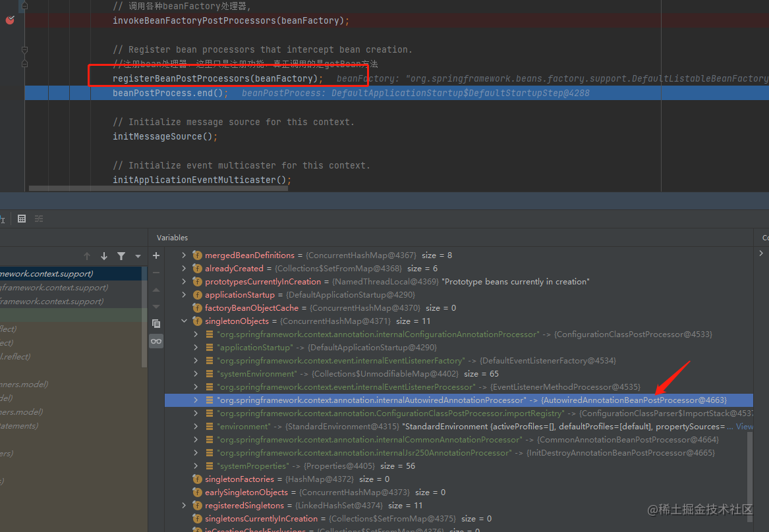Expand internalAutowiredAnnotationProcessor entry
The image size is (769, 532).
(196, 400)
